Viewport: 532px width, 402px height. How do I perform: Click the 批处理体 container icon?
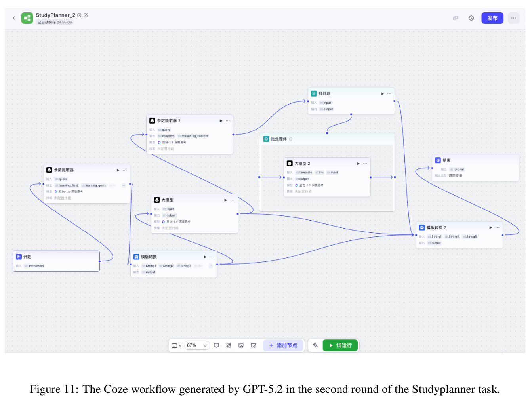(266, 139)
